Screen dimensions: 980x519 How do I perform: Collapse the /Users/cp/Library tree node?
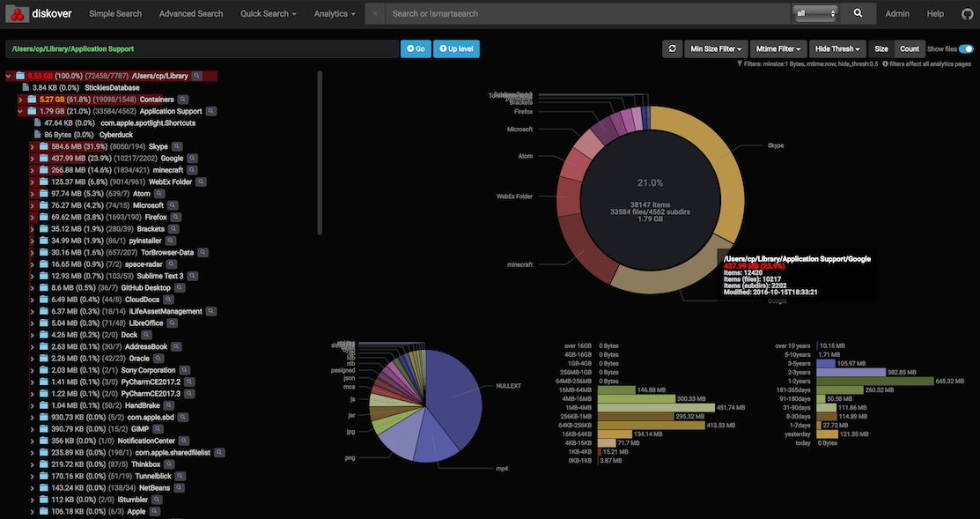9,77
